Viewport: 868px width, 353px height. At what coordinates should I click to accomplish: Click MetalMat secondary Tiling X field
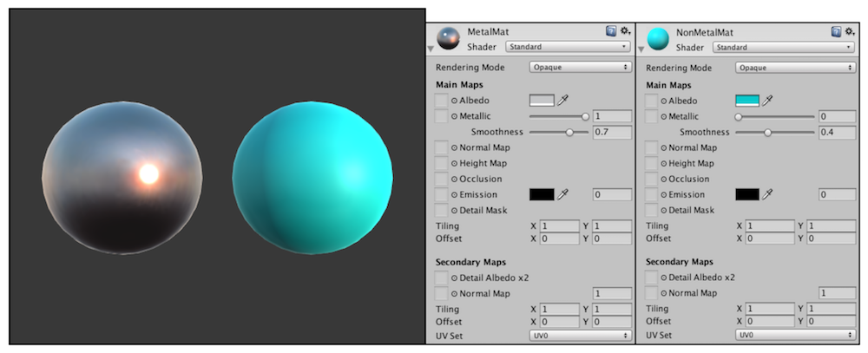559,310
